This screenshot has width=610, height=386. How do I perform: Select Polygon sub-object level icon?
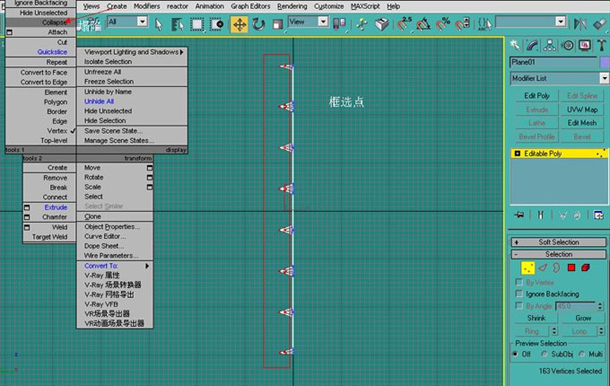571,268
